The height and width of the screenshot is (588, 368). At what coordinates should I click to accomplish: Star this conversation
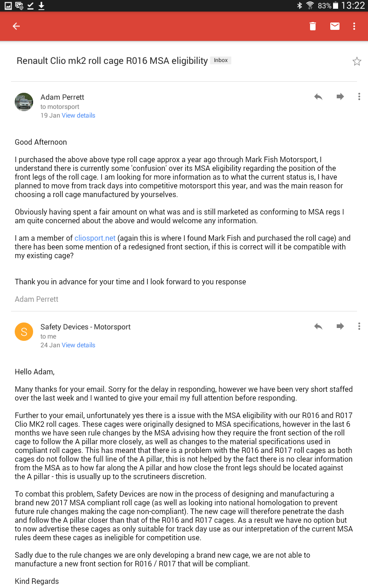[357, 60]
